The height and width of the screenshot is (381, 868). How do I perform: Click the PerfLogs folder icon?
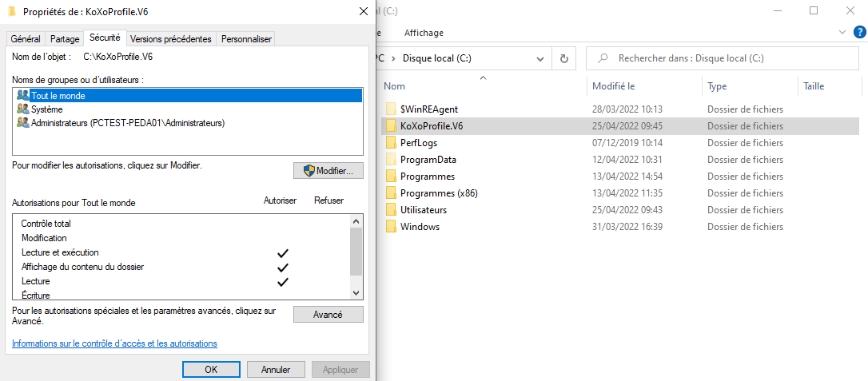[391, 142]
